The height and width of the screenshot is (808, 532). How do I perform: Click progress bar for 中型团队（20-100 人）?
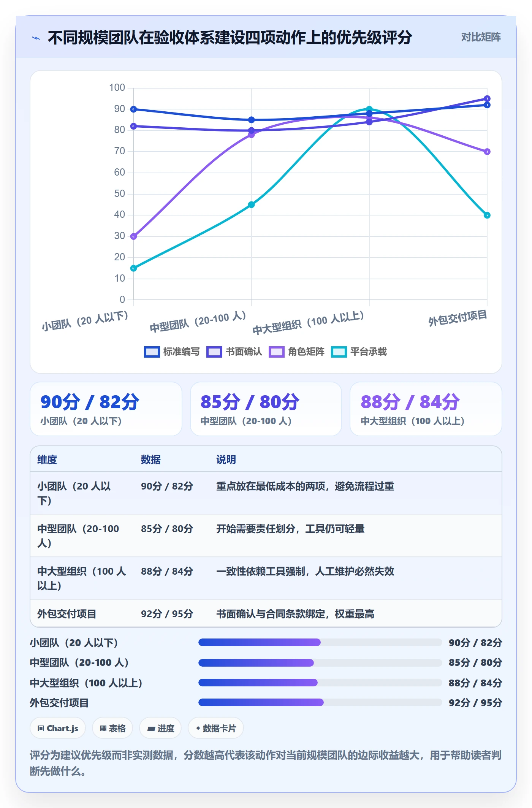[320, 662]
